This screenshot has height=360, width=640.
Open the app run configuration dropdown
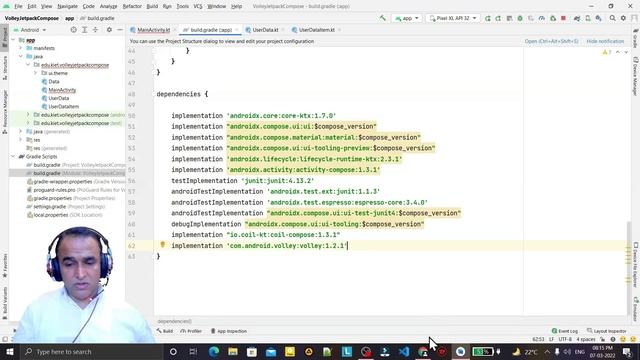tap(407, 18)
